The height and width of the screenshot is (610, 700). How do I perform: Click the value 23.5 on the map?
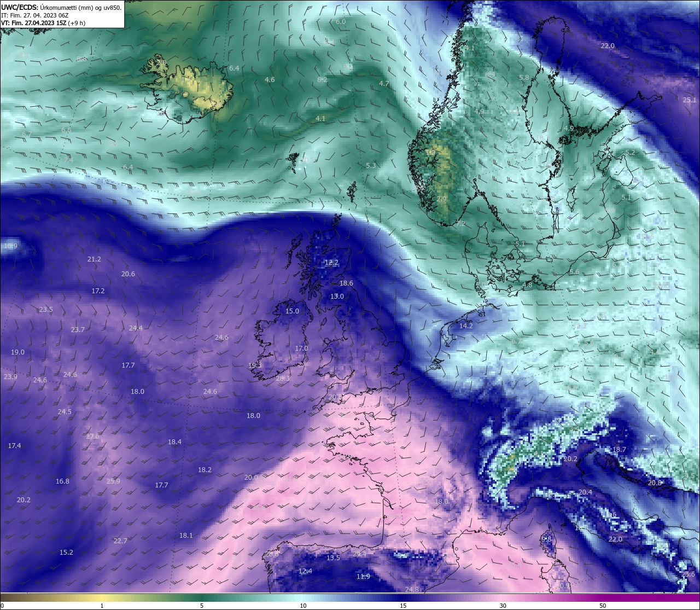pos(46,310)
